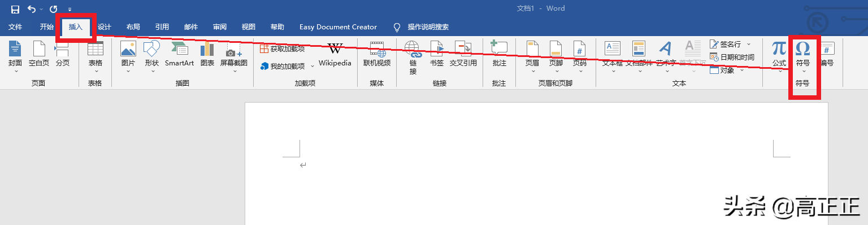Expand the 我的加载项 dropdown arrow
The height and width of the screenshot is (225, 868).
(x=313, y=67)
